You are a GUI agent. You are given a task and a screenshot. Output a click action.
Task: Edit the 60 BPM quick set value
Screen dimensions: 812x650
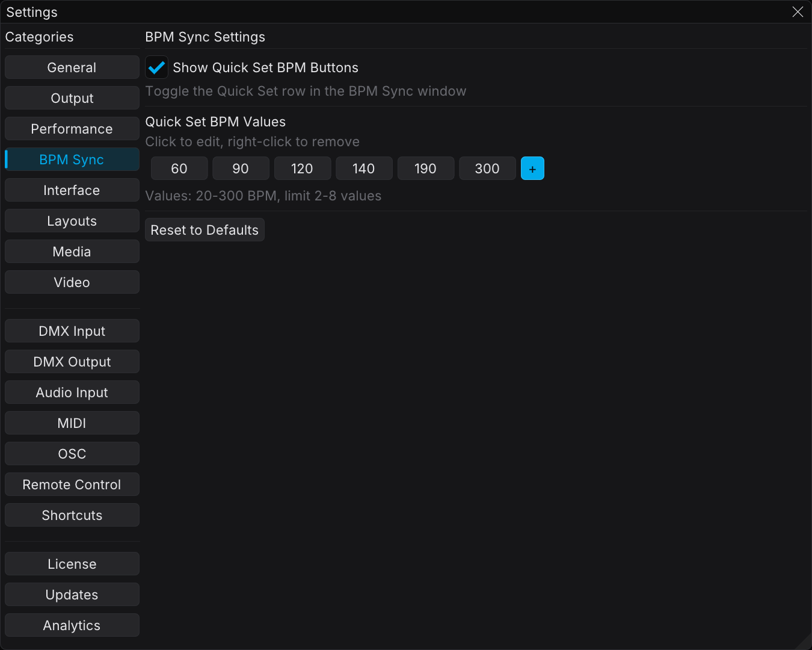point(179,169)
